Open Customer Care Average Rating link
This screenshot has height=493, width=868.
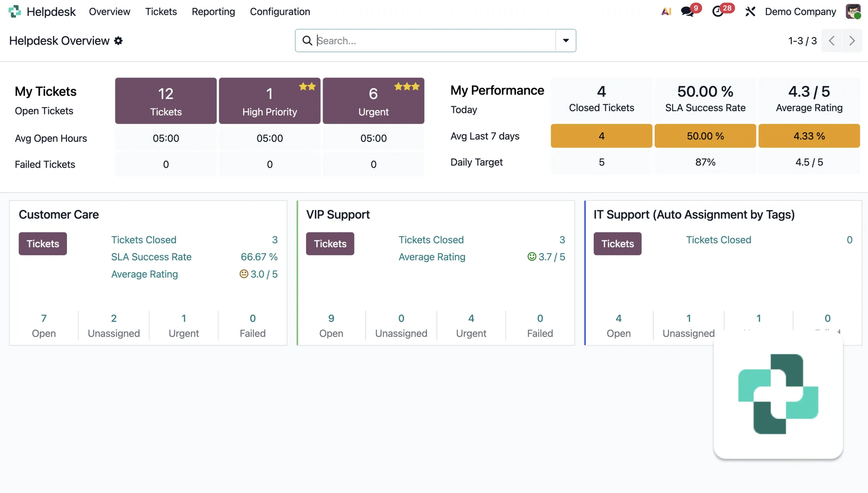point(145,274)
